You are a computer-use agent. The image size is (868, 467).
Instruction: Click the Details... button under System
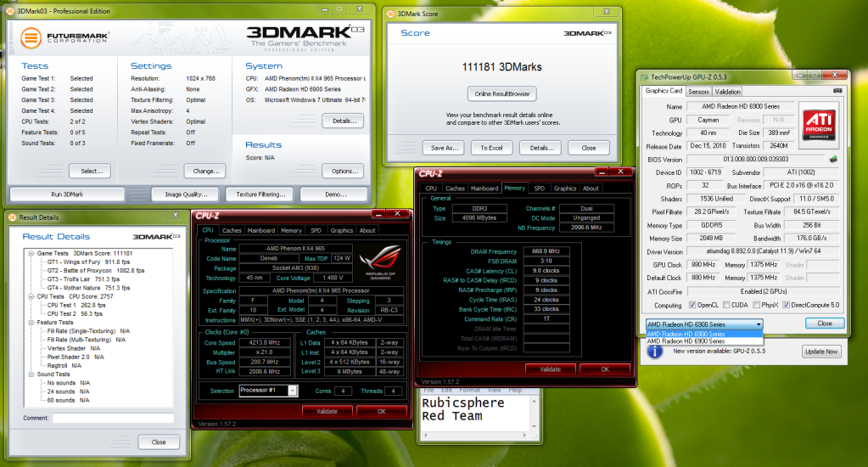point(344,121)
